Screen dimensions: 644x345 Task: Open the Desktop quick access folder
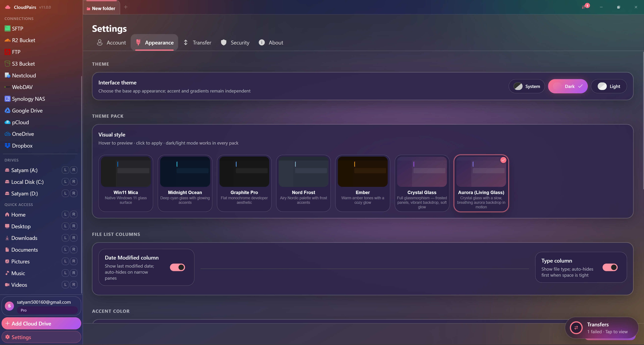point(21,226)
